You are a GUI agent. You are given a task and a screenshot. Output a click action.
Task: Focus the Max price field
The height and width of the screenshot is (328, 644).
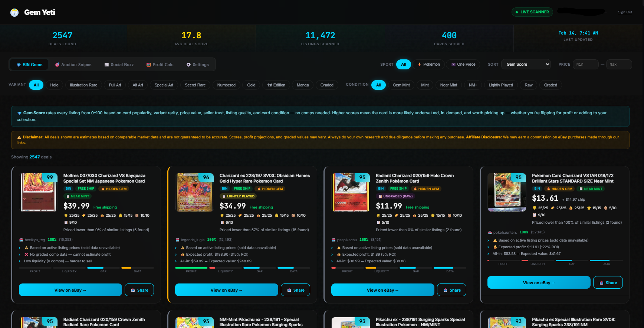[x=619, y=64]
